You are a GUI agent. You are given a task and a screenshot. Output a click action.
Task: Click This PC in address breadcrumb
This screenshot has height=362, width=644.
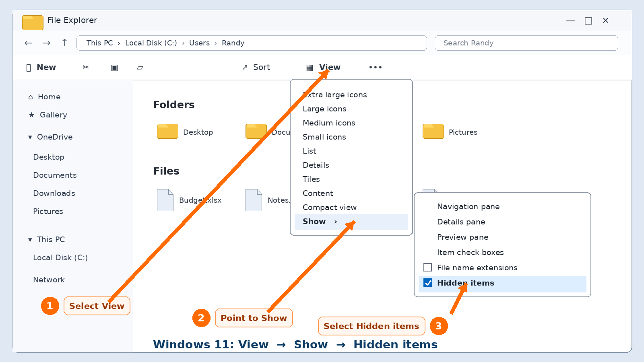click(x=99, y=43)
